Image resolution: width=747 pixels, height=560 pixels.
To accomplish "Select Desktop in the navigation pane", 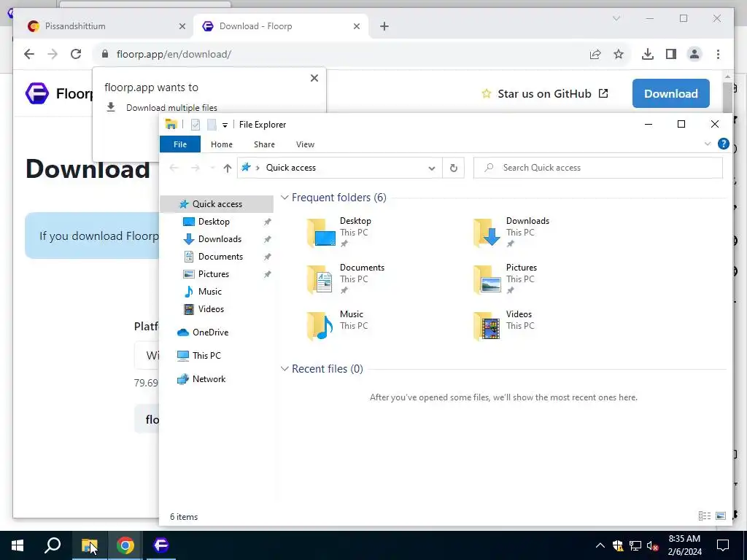I will 214,222.
